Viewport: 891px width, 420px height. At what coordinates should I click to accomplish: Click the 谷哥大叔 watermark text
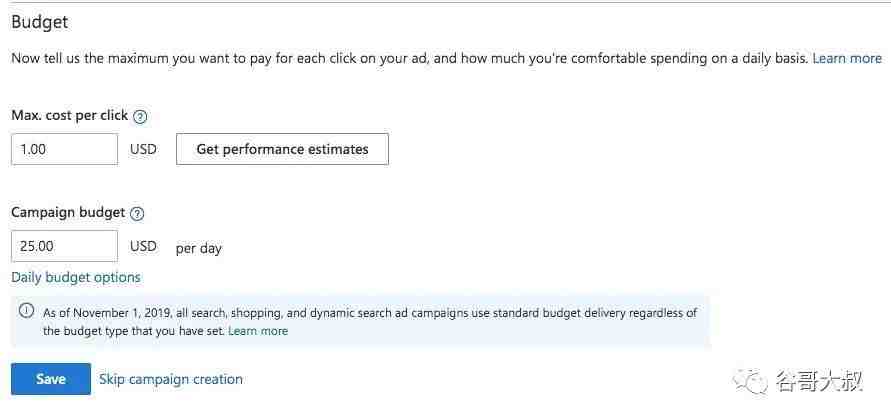tap(819, 380)
